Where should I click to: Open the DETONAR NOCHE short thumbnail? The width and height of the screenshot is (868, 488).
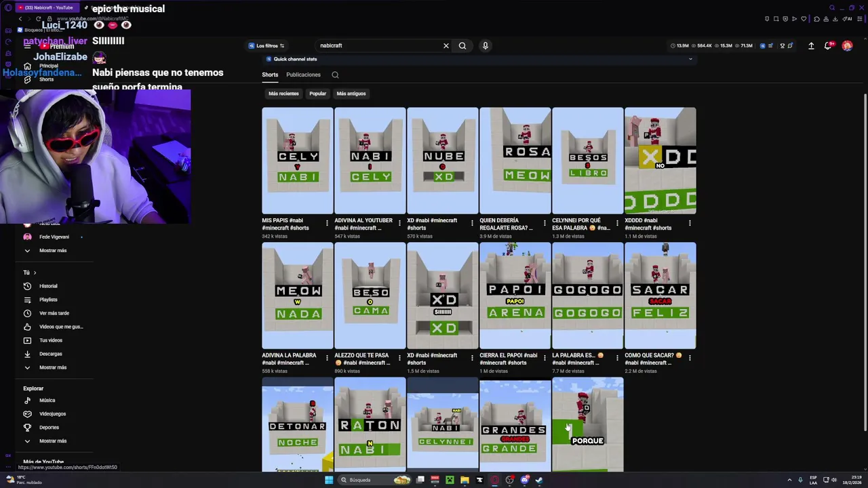298,425
